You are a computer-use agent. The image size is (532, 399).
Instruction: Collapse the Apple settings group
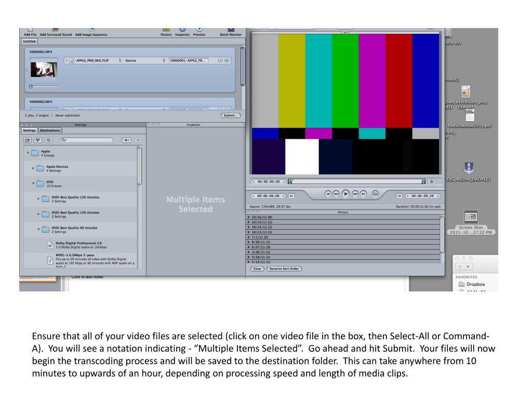[28, 153]
